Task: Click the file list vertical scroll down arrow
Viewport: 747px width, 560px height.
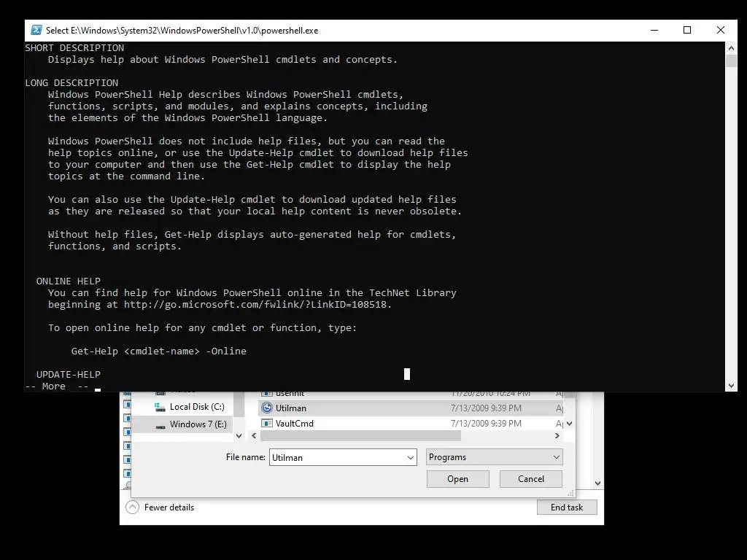Action: pos(570,424)
